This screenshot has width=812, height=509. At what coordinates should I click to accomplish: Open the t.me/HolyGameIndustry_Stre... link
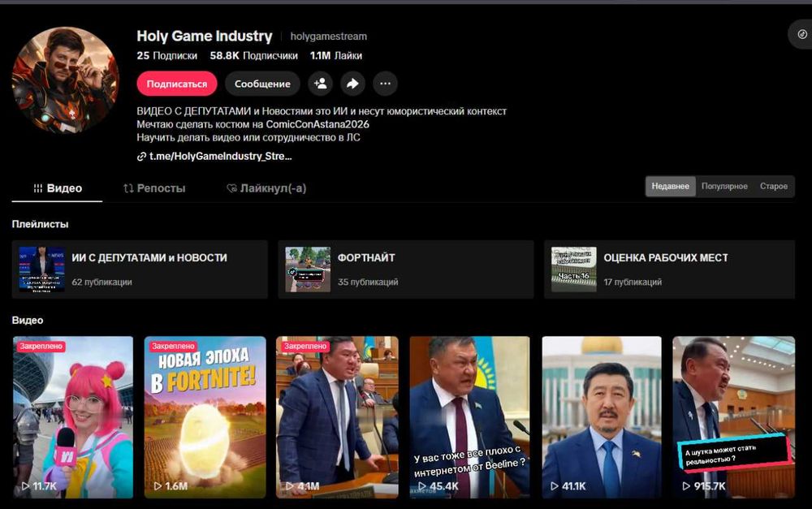point(215,157)
